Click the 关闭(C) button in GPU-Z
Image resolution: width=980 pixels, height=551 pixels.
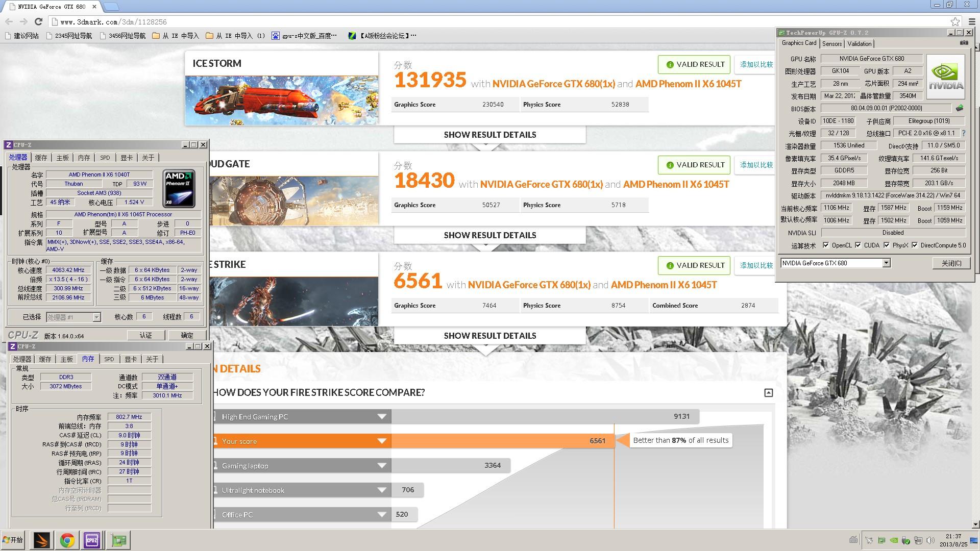click(x=951, y=263)
